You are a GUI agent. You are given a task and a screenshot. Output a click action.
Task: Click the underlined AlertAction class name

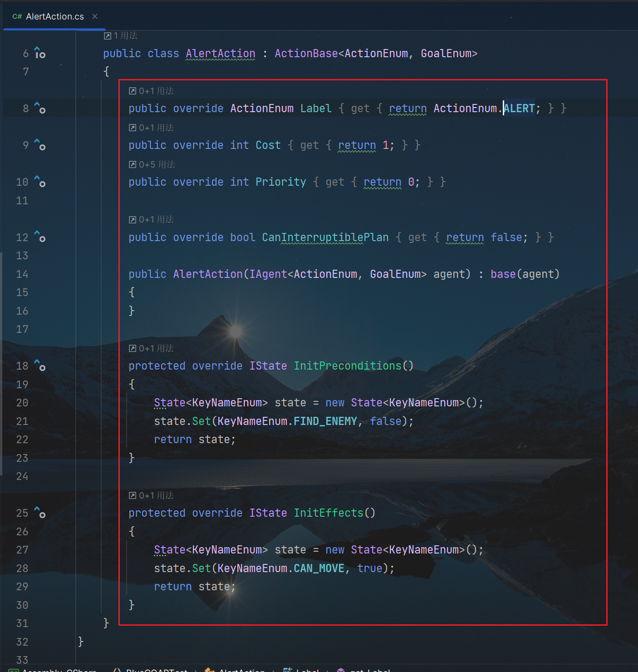pyautogui.click(x=221, y=54)
